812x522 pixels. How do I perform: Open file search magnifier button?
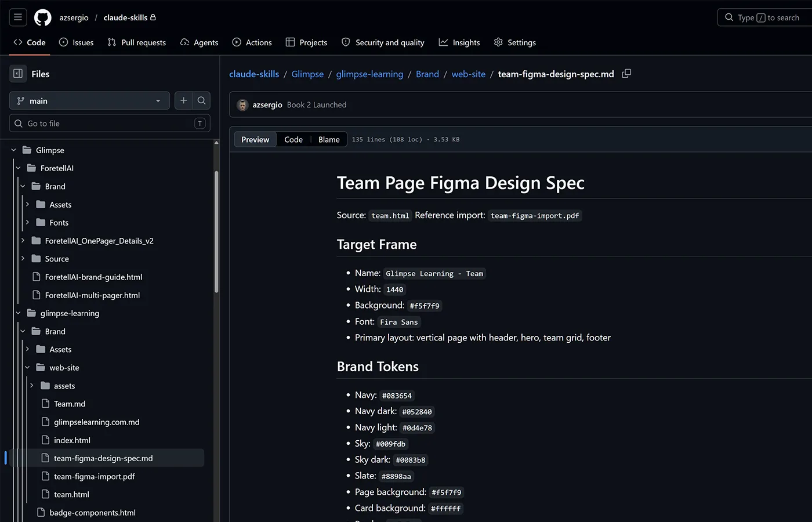click(x=201, y=100)
